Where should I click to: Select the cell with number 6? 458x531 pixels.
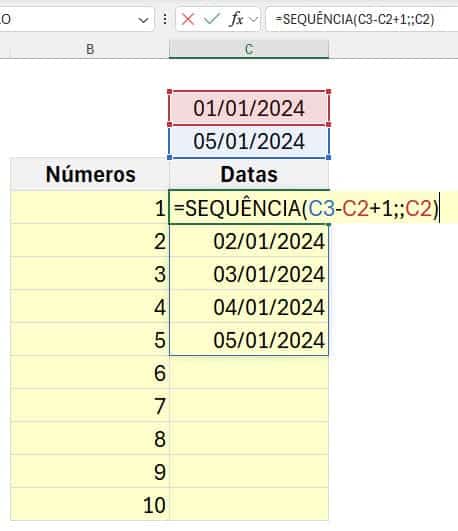pos(90,373)
